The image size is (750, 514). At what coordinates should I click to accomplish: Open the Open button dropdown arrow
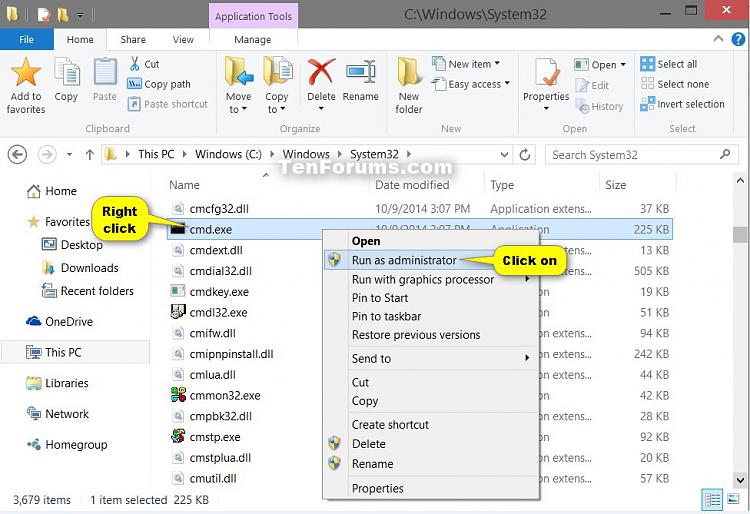623,65
